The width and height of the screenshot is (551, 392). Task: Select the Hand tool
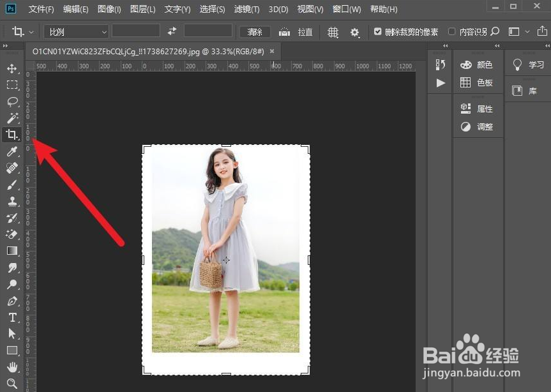click(12, 367)
